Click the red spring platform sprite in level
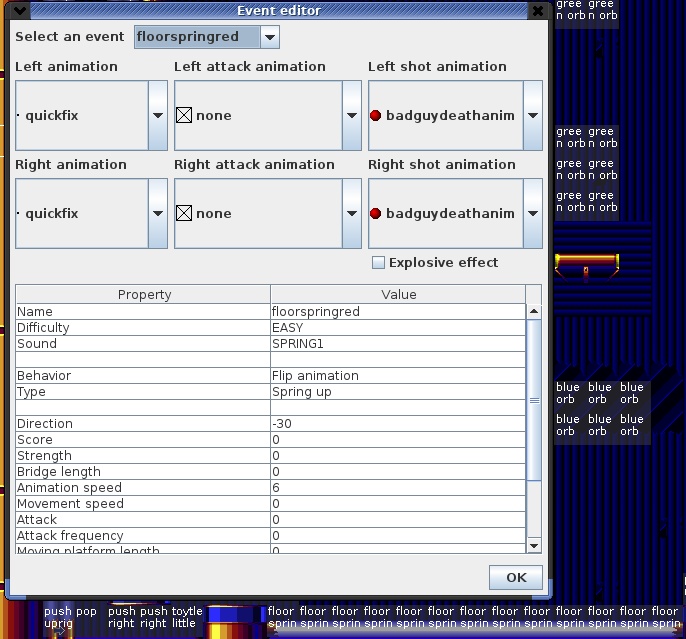686x639 pixels. (587, 266)
